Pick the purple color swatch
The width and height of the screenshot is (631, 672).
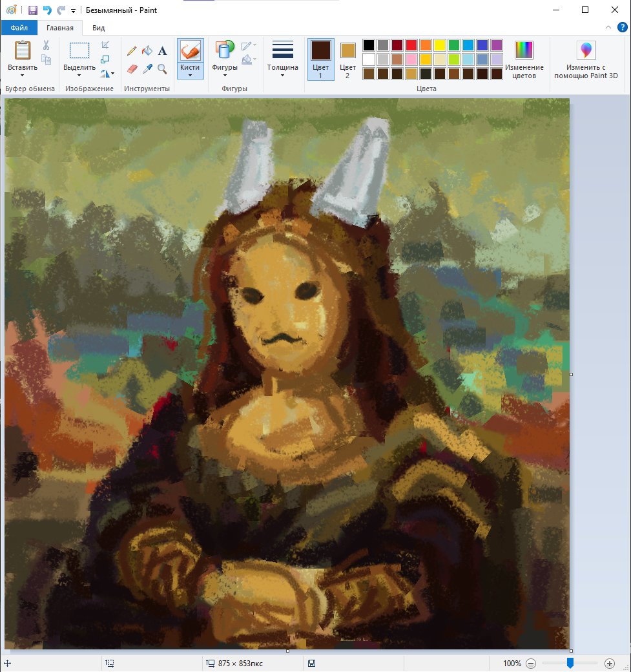click(x=497, y=45)
